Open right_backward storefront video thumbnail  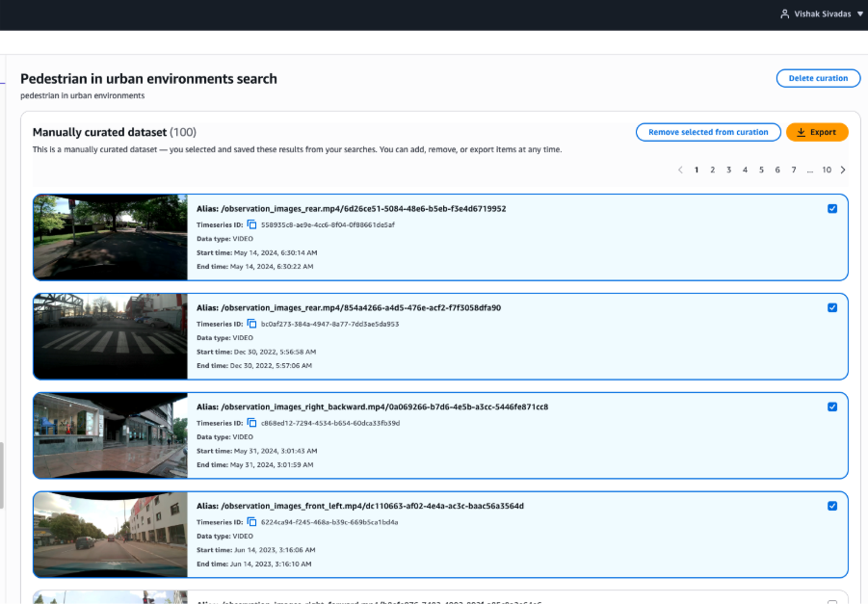pyautogui.click(x=111, y=435)
